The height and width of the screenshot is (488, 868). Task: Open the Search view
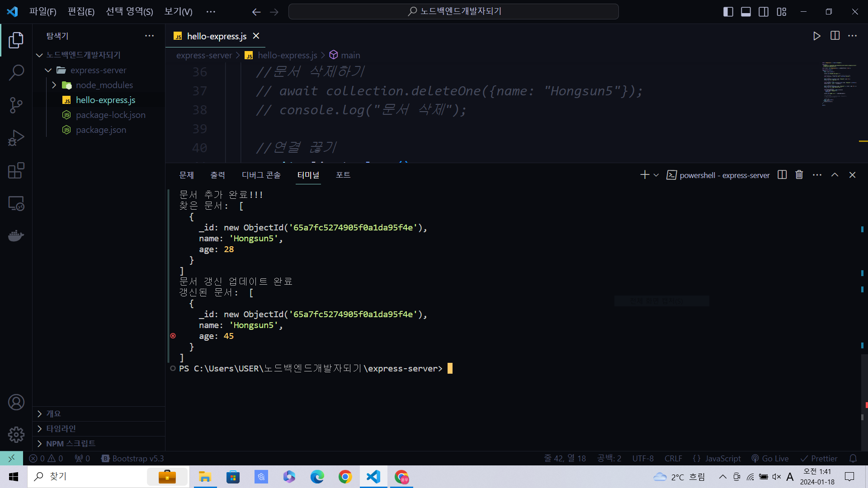pyautogui.click(x=16, y=72)
